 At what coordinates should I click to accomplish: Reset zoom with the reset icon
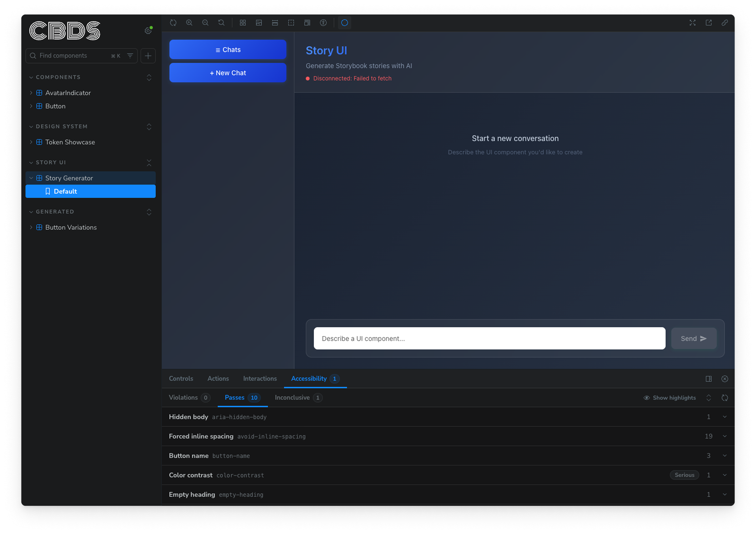(221, 23)
